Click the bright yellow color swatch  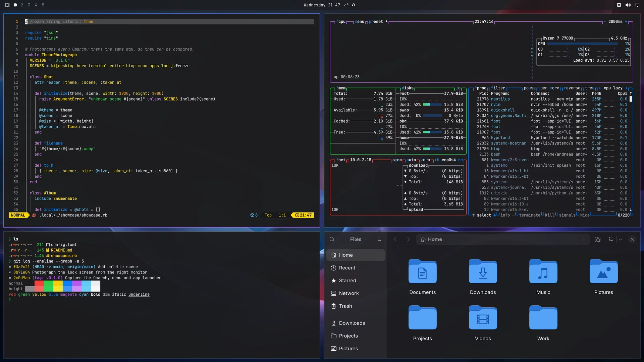pos(58,289)
